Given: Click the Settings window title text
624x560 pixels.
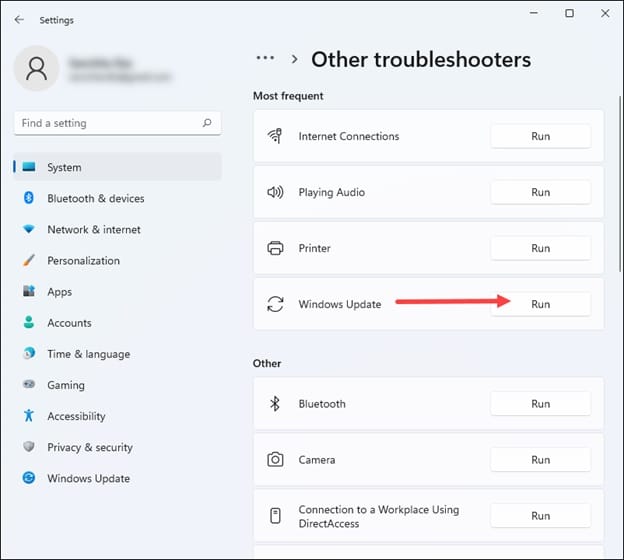Looking at the screenshot, I should pyautogui.click(x=57, y=20).
